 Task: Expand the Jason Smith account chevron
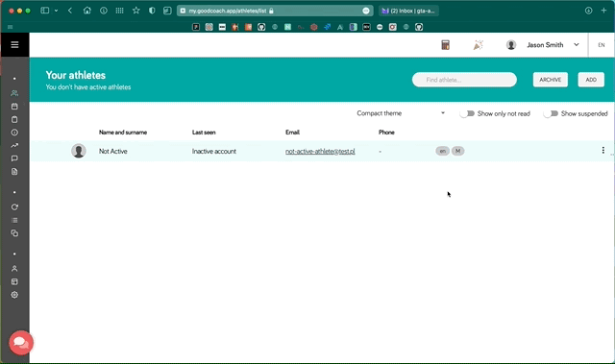tap(577, 45)
